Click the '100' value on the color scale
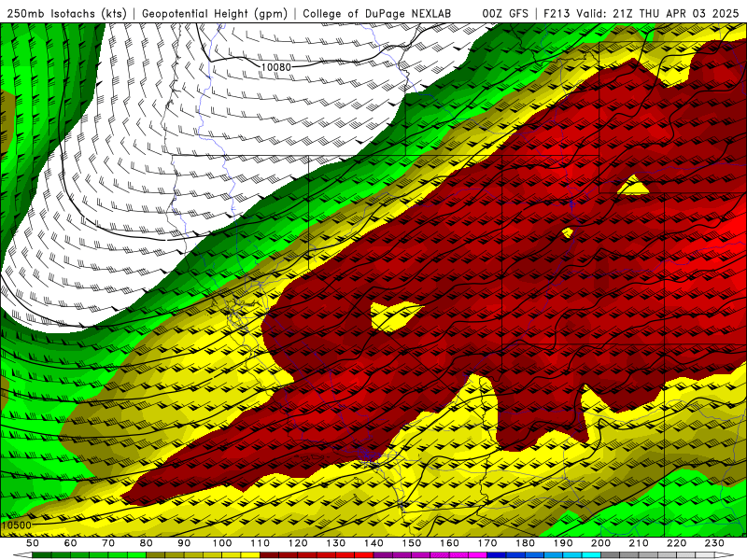This screenshot has height=560, width=747. point(222,543)
